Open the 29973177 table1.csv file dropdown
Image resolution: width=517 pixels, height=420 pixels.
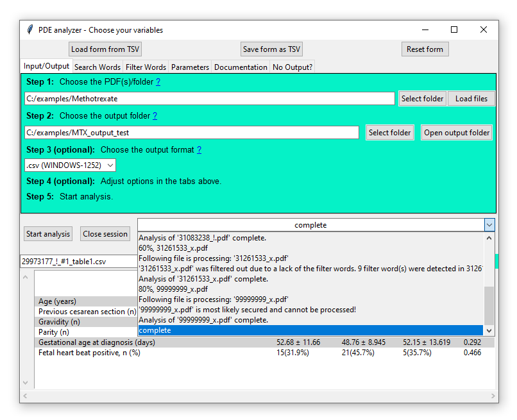[77, 262]
